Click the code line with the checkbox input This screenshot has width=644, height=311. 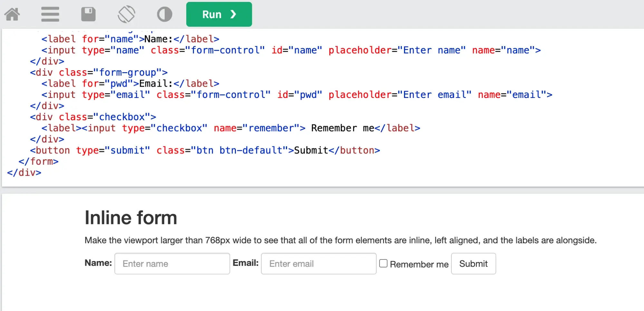tap(230, 128)
